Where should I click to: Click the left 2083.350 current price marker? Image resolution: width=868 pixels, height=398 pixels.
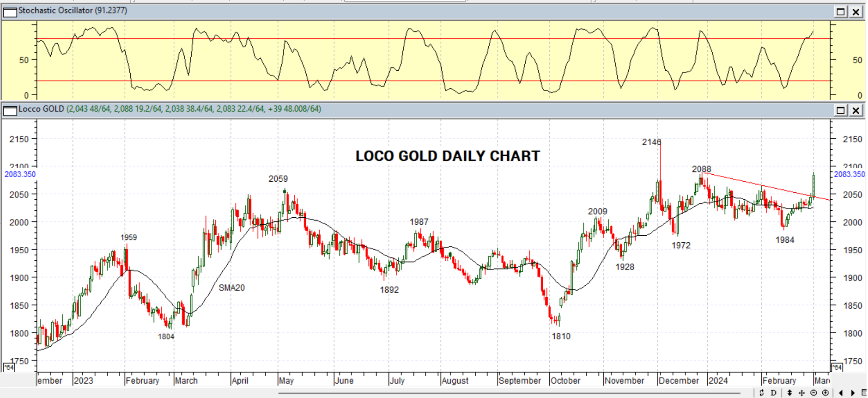[x=20, y=174]
